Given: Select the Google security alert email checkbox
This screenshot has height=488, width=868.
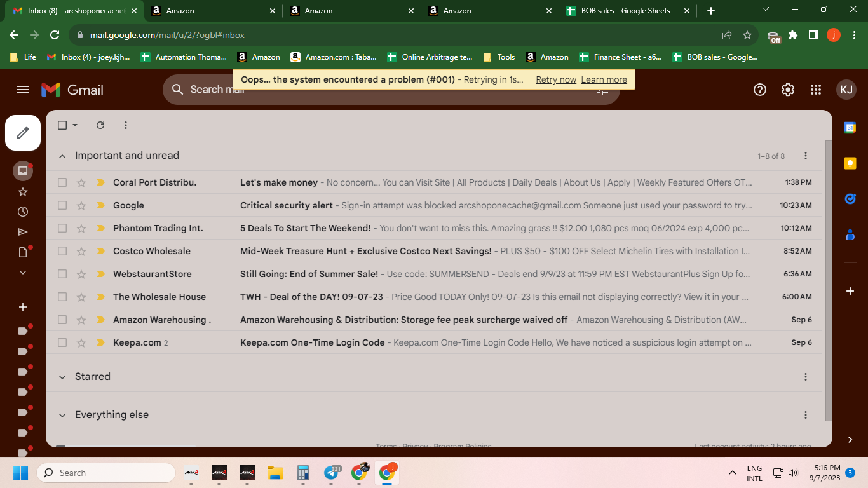Looking at the screenshot, I should pos(62,205).
